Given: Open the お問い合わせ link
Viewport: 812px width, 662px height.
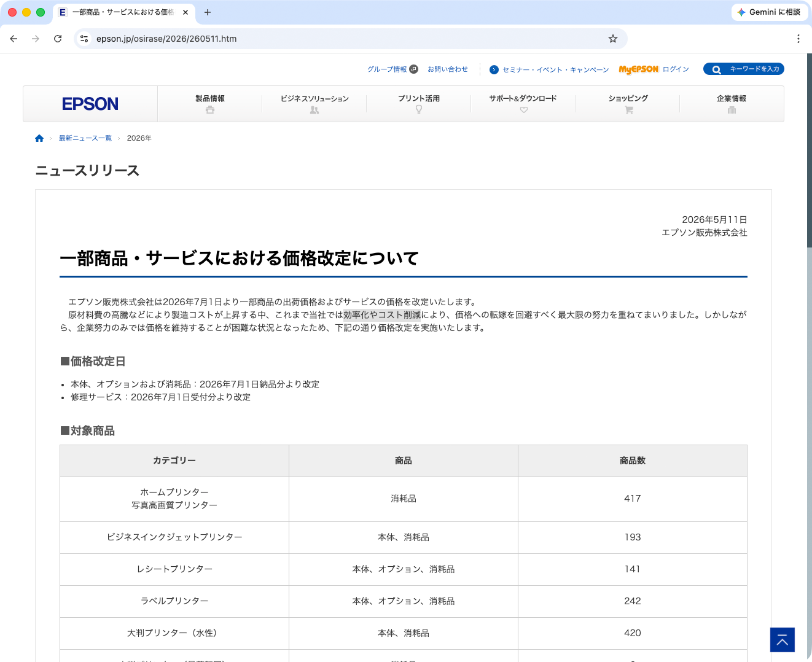Looking at the screenshot, I should click(x=448, y=69).
